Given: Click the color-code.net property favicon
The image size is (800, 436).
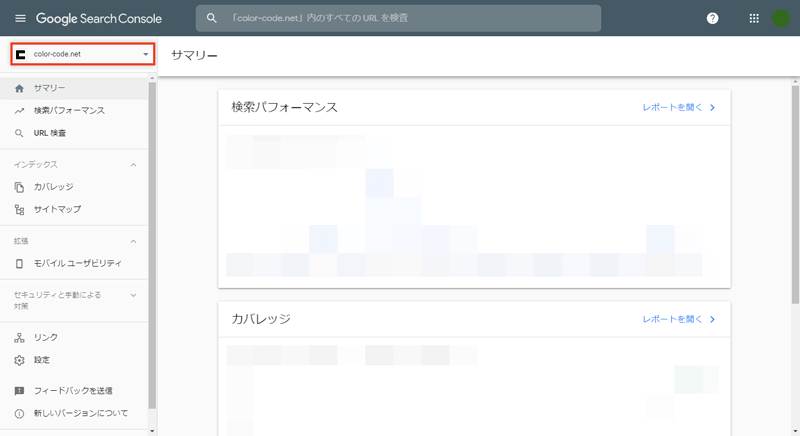Looking at the screenshot, I should click(x=21, y=54).
